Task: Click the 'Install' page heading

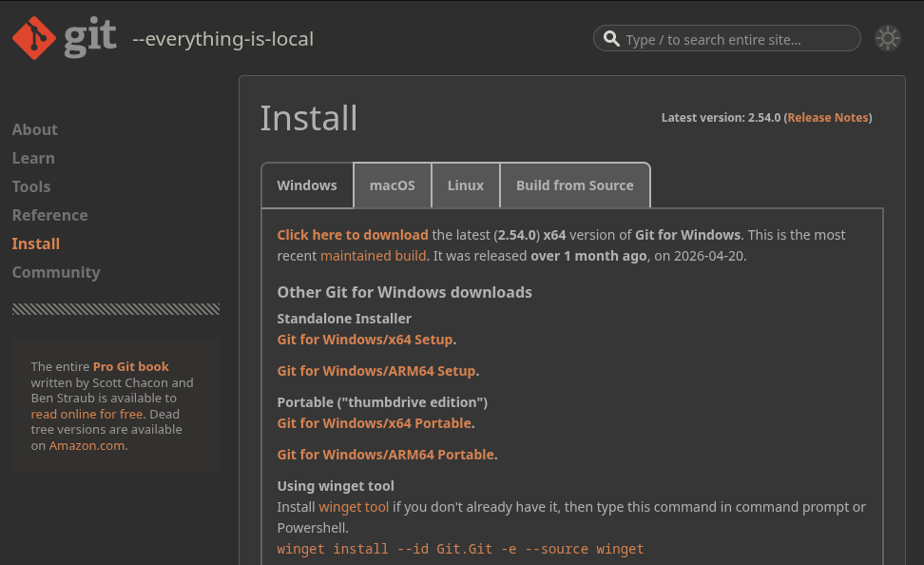Action: (x=309, y=118)
